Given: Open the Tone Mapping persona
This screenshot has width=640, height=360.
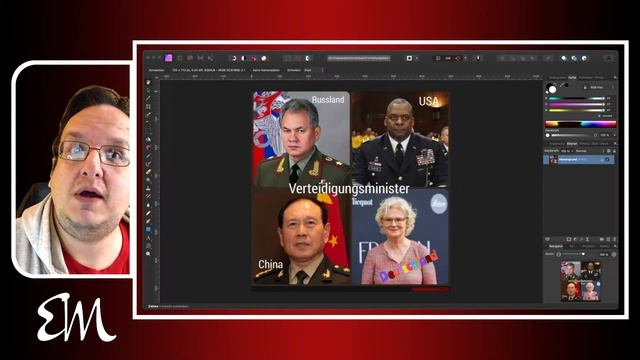Looking at the screenshot, I should coord(200,58).
